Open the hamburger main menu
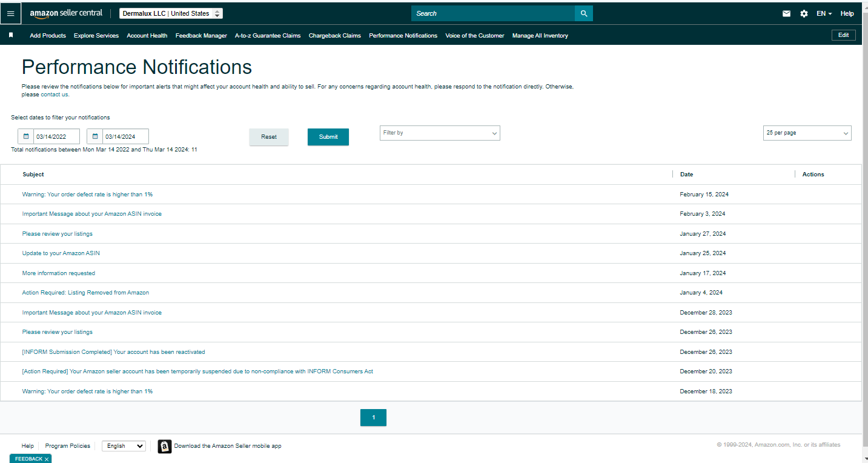 pyautogui.click(x=10, y=13)
